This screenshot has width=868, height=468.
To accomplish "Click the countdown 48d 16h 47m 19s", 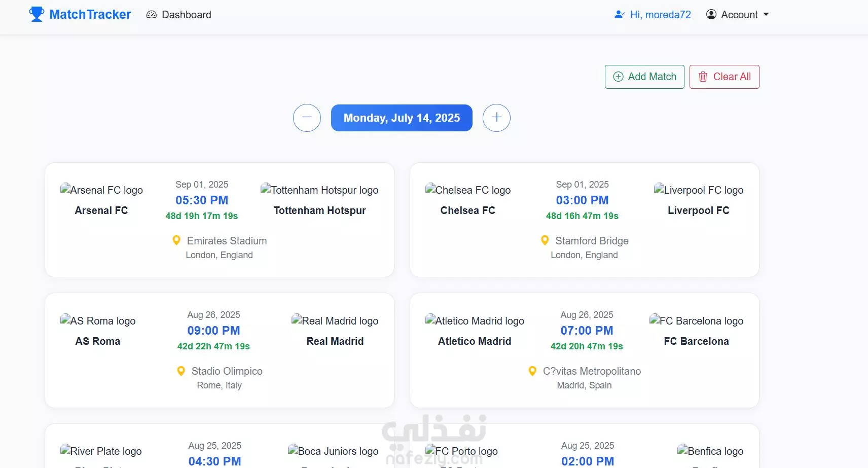I will point(582,216).
